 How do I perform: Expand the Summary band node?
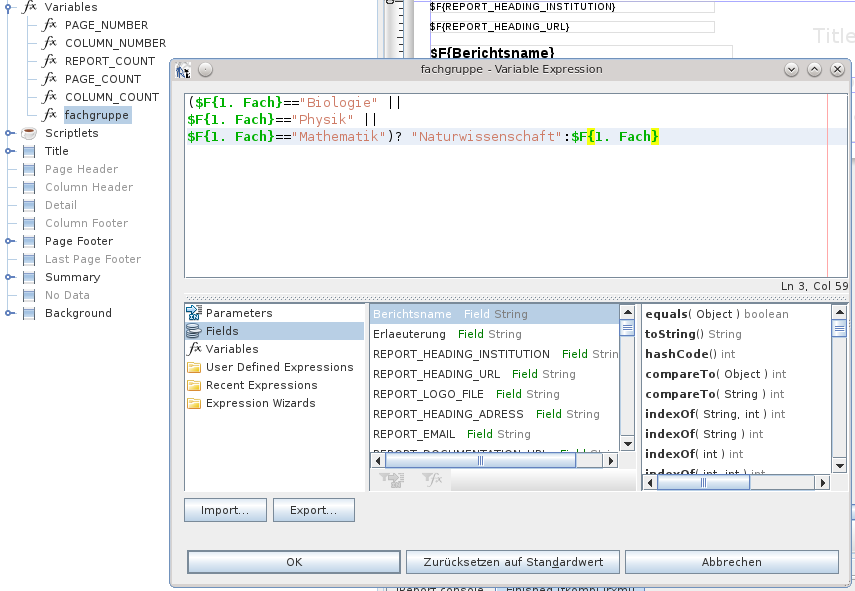(8, 277)
